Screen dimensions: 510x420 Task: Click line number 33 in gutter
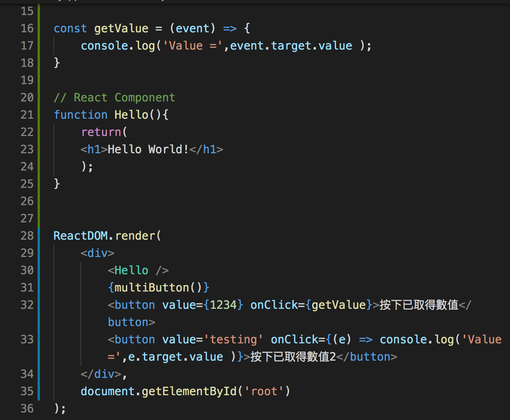tap(27, 339)
